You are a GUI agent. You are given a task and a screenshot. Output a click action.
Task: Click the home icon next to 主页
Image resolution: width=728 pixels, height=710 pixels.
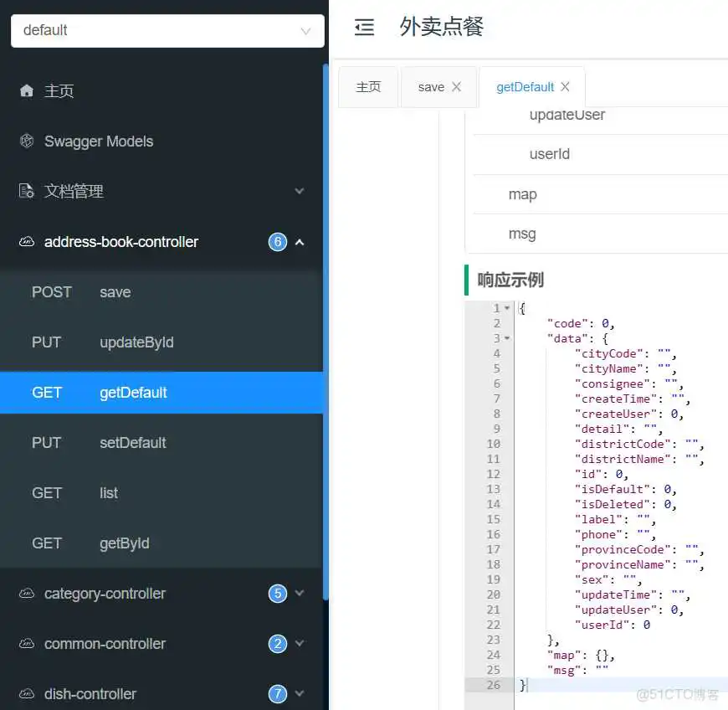coord(27,90)
